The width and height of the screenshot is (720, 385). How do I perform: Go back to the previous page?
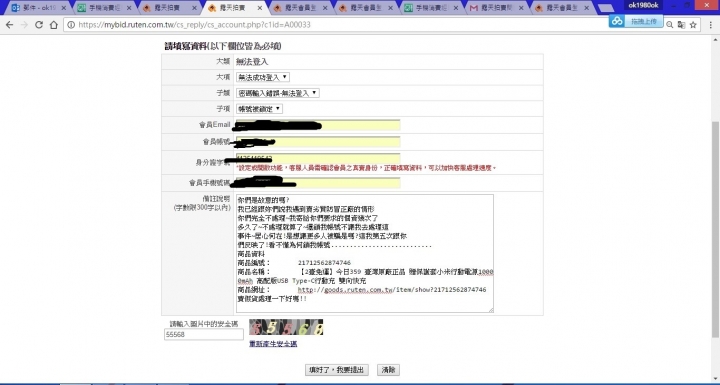tap(9, 25)
